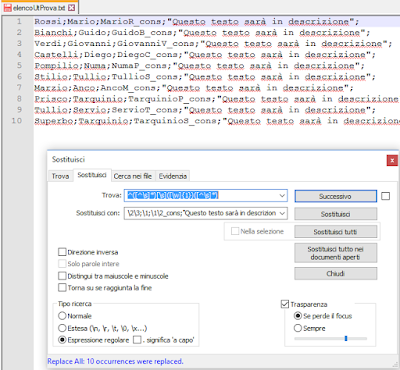Uncheck the Trasparenza checkbox

[x=285, y=304]
